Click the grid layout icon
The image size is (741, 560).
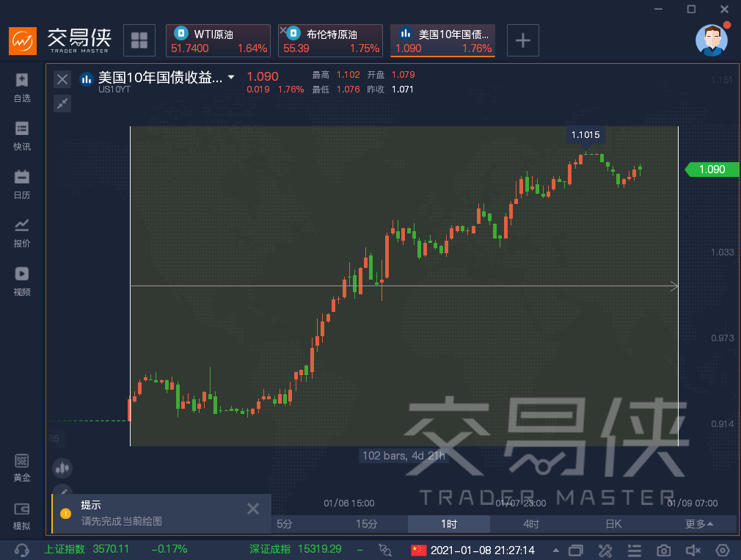pos(139,40)
